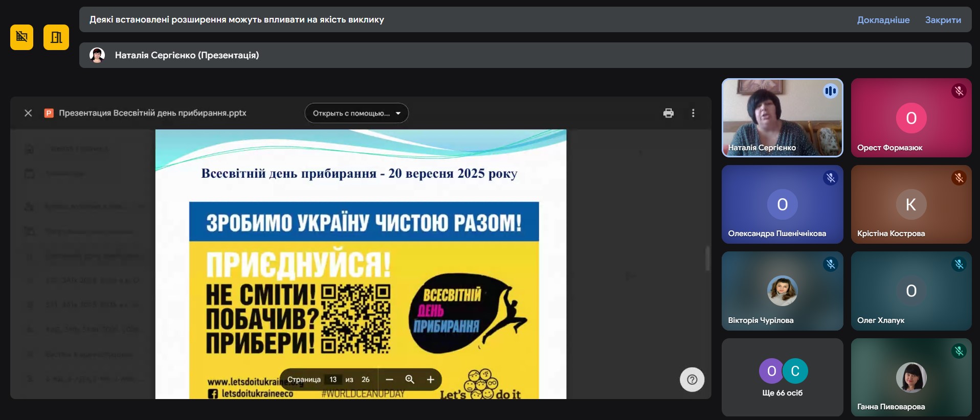This screenshot has height=420, width=980.
Task: Zoom in with the plus button
Action: 431,379
